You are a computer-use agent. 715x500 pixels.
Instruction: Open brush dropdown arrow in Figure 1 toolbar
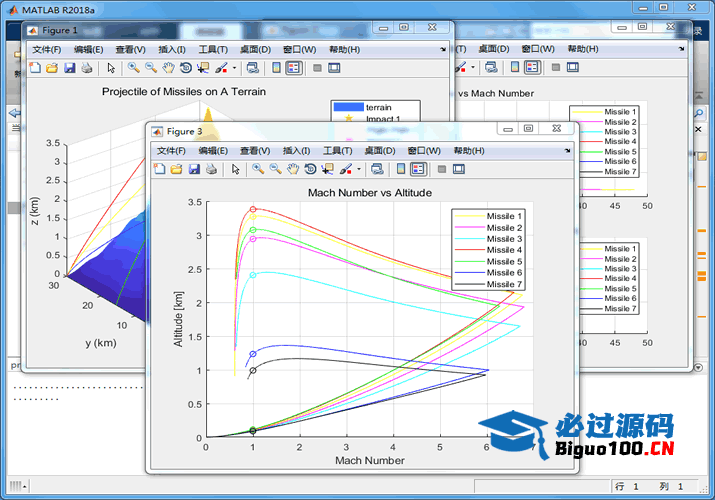[234, 68]
